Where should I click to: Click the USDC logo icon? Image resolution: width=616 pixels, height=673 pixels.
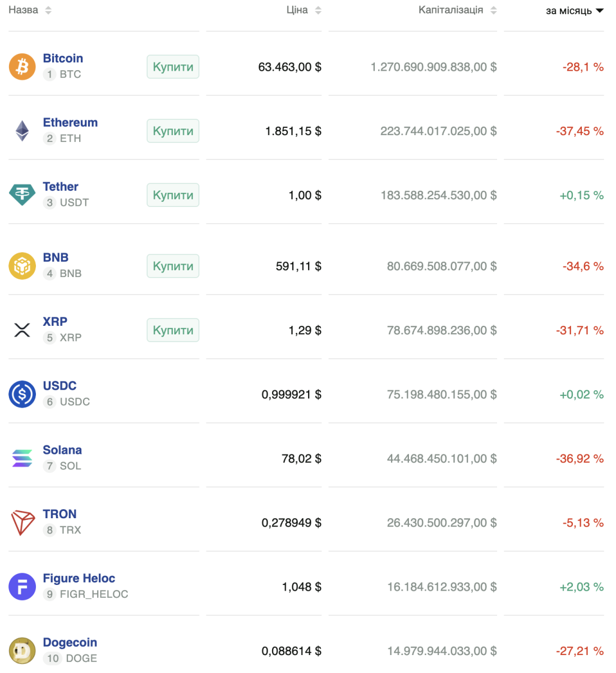22,394
